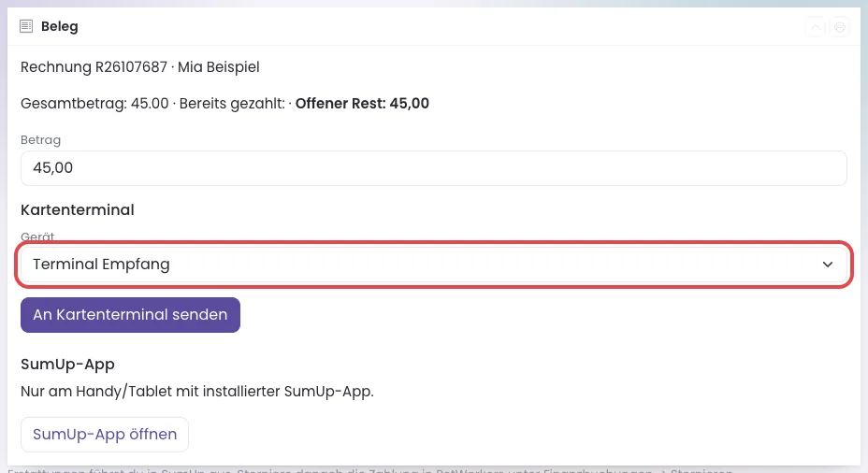Screen dimensions: 868x473
Task: Click the cut-off refund hint text below panel
Action: pyautogui.click(x=369, y=470)
